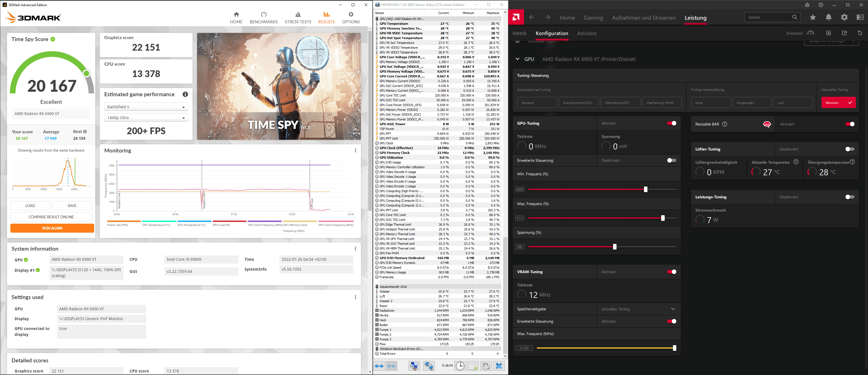The height and width of the screenshot is (375, 868).
Task: Open 3DMark OPTIONS tab
Action: coord(351,17)
